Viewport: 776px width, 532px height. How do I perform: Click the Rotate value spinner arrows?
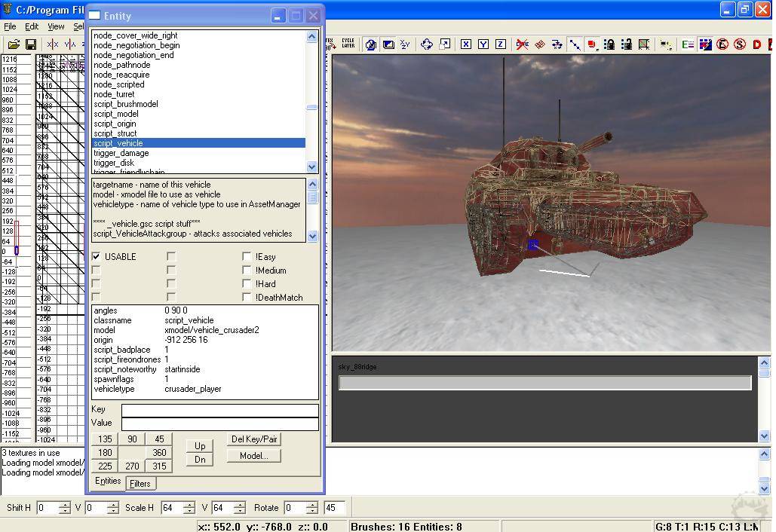(312, 508)
